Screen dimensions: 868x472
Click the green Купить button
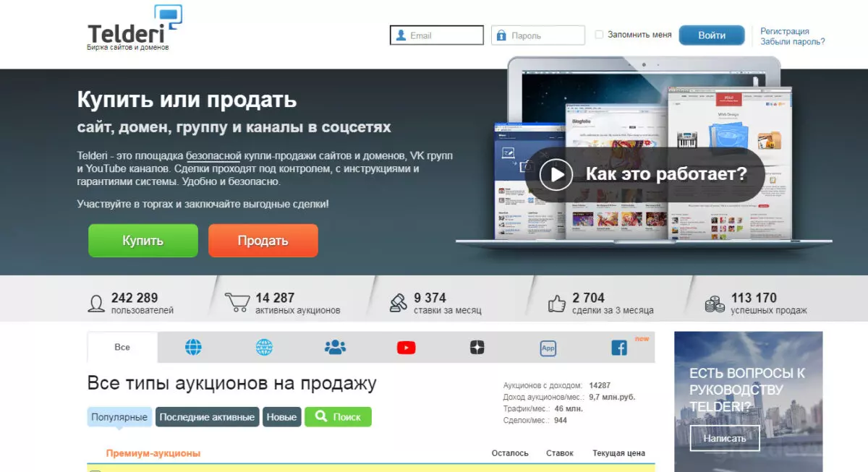[x=143, y=241]
